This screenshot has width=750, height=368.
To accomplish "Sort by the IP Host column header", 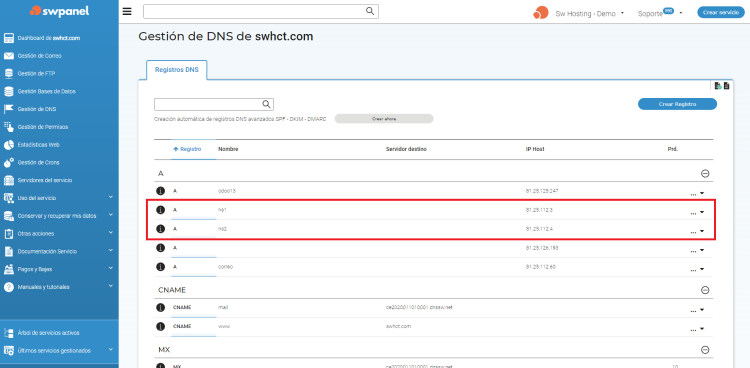I will tap(535, 149).
